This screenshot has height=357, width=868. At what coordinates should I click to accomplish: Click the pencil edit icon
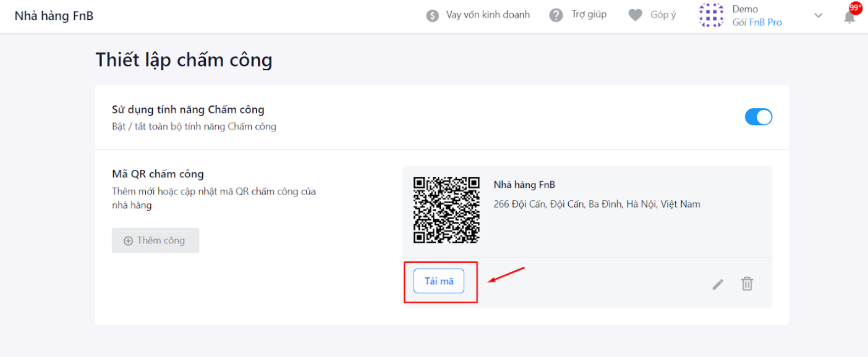click(718, 284)
